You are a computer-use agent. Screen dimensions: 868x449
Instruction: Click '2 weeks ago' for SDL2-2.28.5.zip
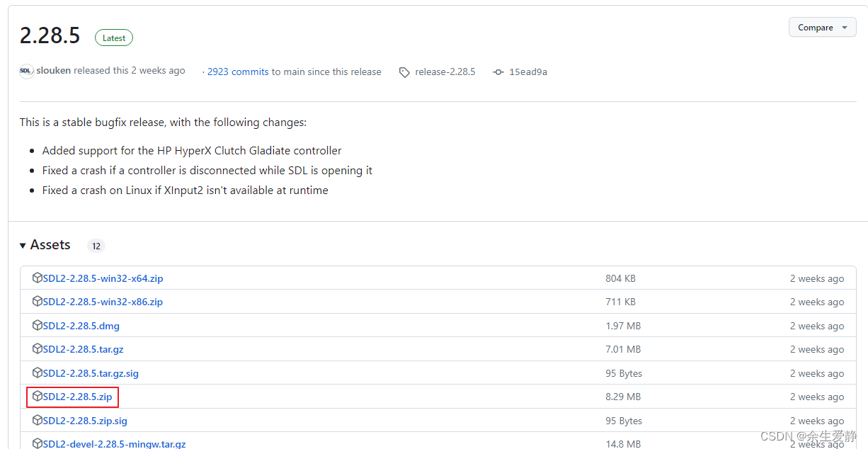tap(817, 397)
